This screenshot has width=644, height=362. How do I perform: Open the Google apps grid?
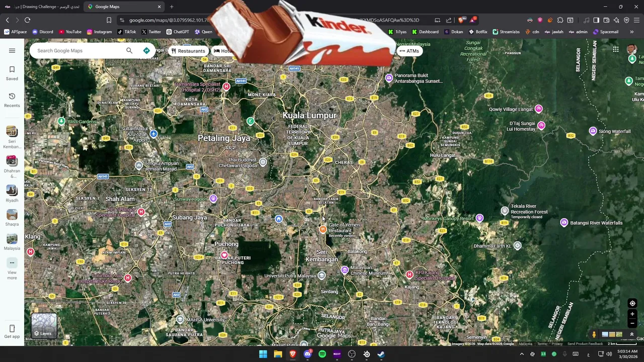pos(616,49)
